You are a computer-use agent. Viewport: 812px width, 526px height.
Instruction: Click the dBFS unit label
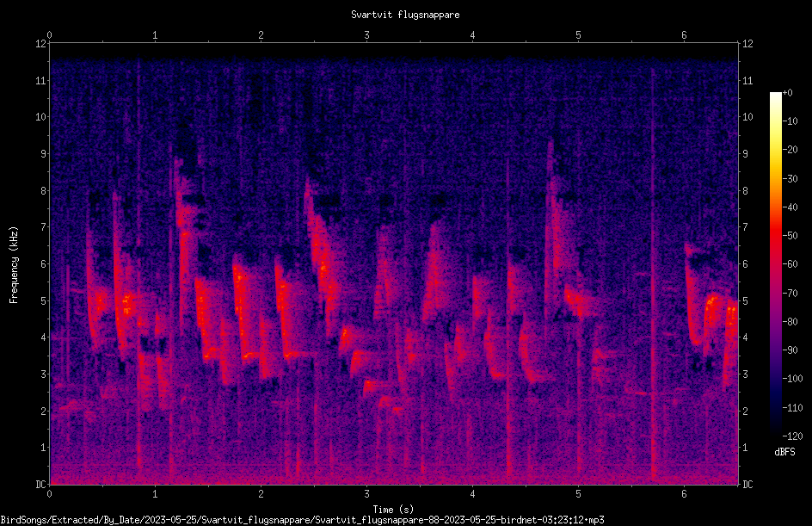click(784, 452)
